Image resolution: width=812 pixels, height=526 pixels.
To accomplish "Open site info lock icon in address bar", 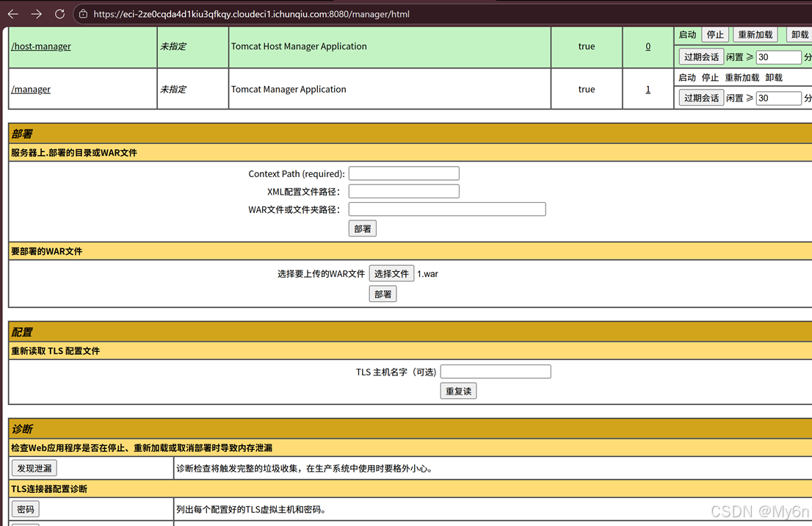I will (x=83, y=14).
